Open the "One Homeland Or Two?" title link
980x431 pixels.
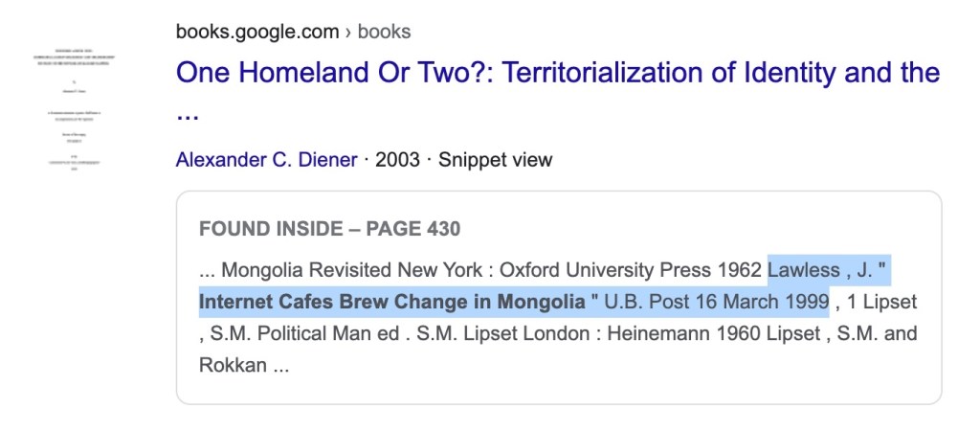557,73
